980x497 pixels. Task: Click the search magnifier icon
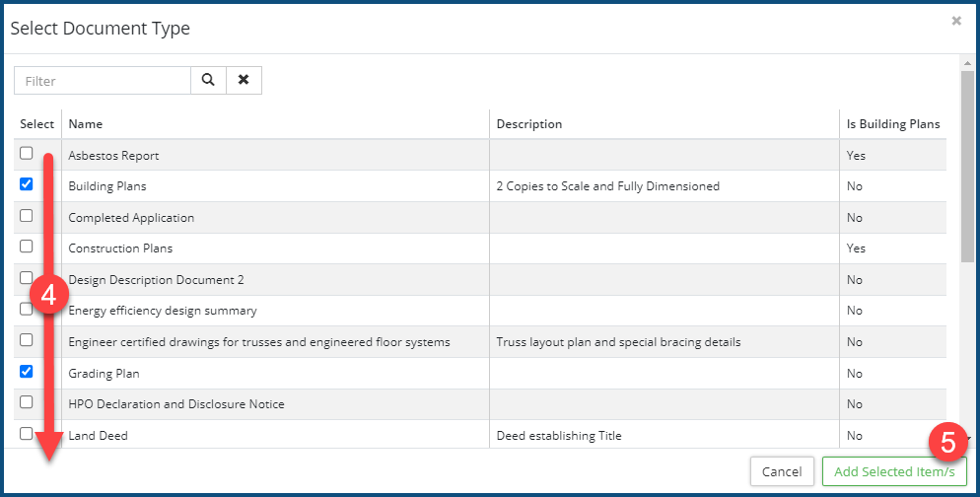[208, 81]
